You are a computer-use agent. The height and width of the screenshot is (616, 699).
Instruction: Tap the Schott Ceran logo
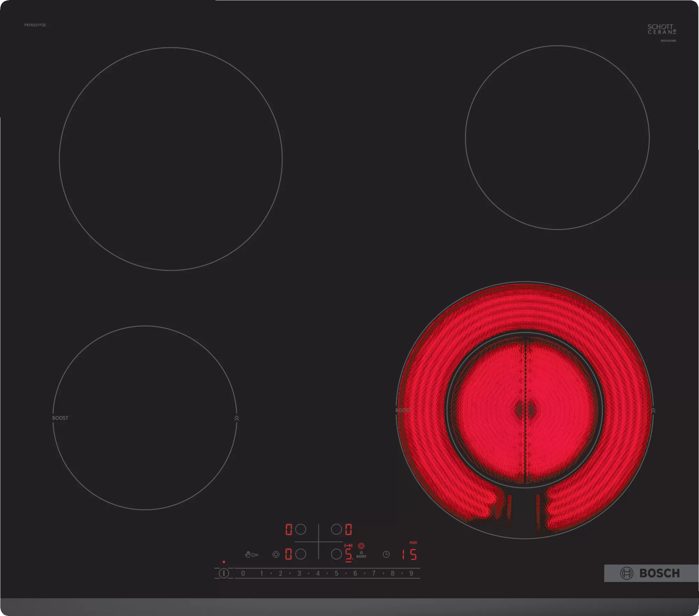(x=662, y=29)
